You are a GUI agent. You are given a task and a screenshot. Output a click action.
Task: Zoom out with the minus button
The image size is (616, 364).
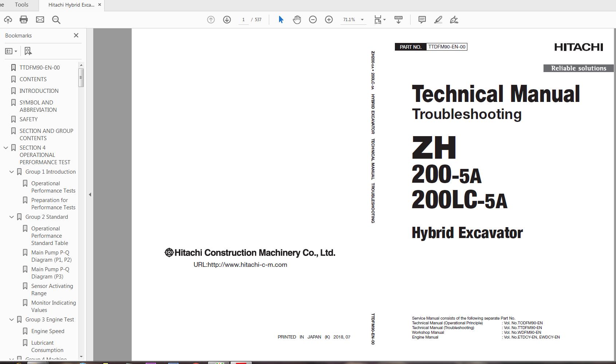point(313,20)
